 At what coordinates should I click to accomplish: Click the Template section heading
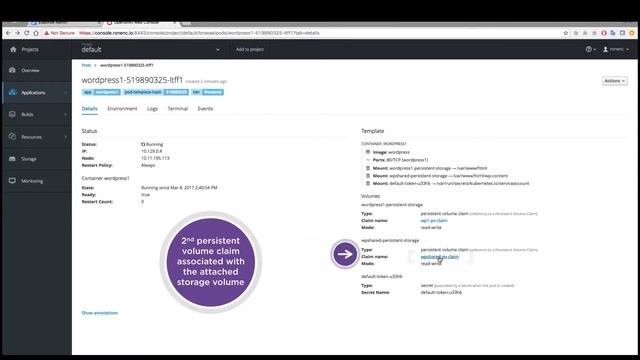pyautogui.click(x=373, y=131)
